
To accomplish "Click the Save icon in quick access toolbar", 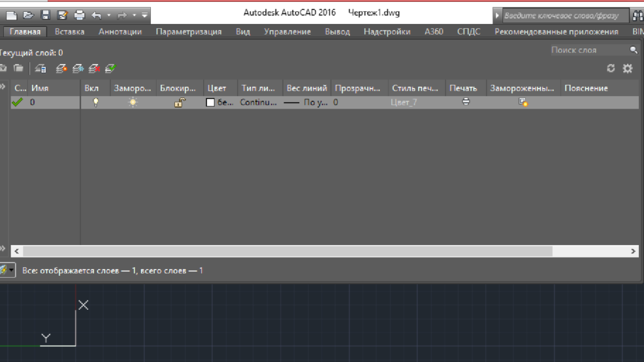I will 46,14.
